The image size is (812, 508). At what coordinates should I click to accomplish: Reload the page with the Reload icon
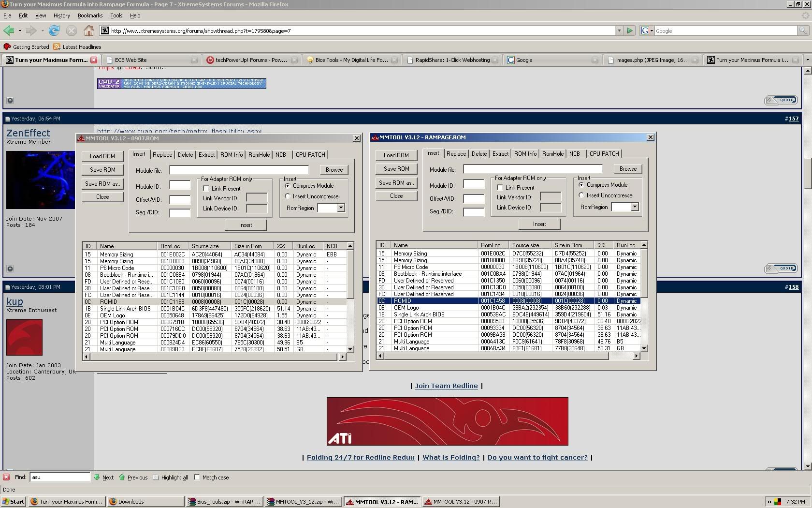(54, 30)
